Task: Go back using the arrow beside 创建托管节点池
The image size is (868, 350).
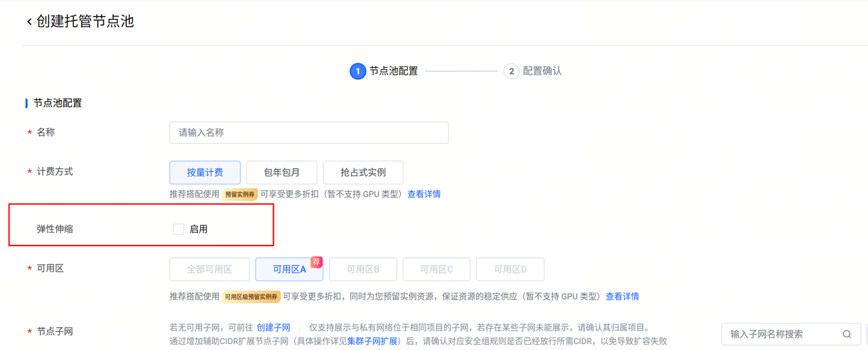Action: pos(29,22)
